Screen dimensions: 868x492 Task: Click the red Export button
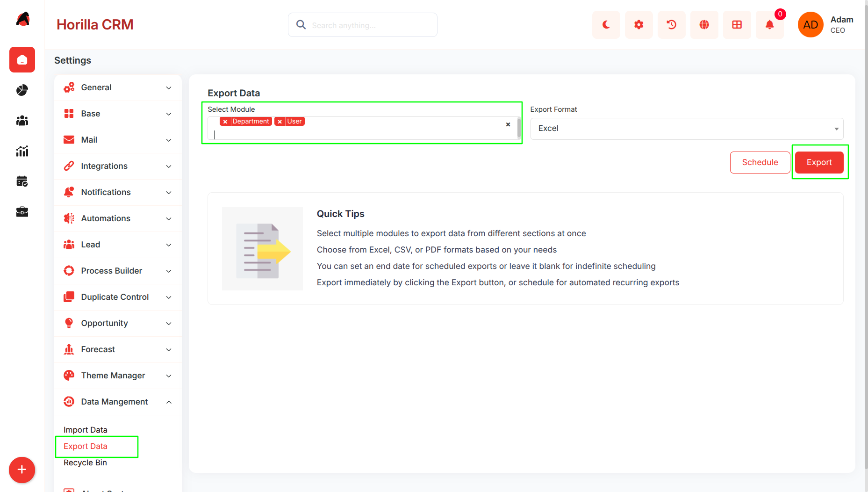click(x=819, y=162)
